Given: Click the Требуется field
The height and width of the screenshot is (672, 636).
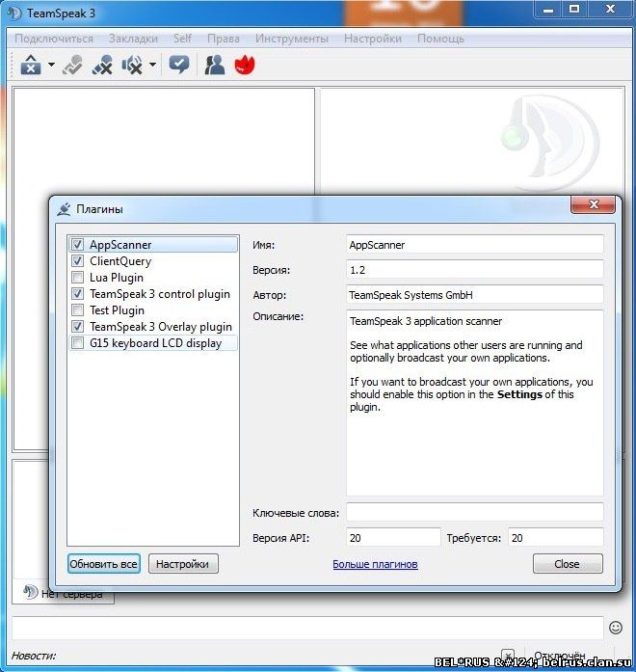Looking at the screenshot, I should pyautogui.click(x=556, y=537).
